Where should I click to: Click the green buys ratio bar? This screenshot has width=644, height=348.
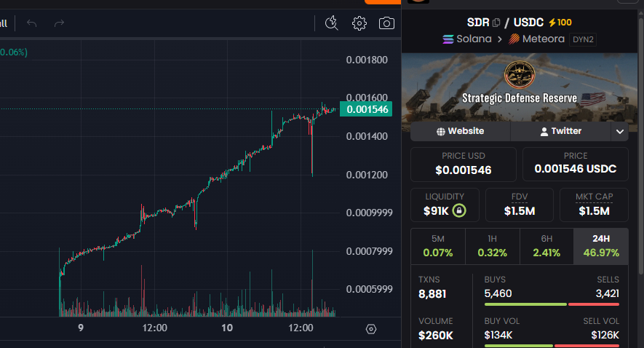[525, 304]
